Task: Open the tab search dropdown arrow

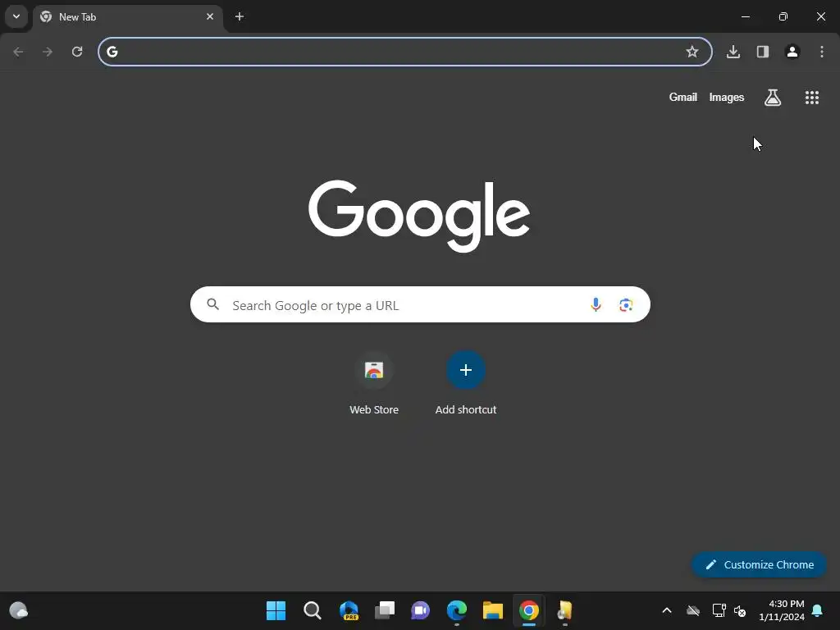Action: [16, 16]
